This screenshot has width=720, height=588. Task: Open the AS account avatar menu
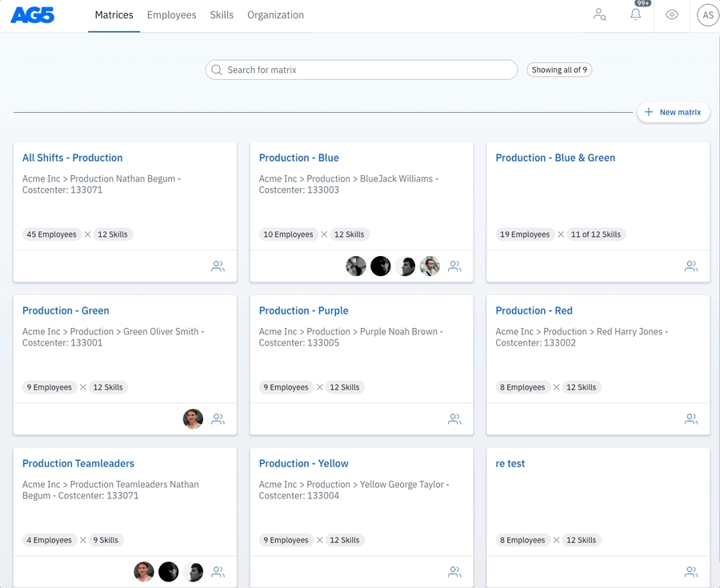[707, 15]
